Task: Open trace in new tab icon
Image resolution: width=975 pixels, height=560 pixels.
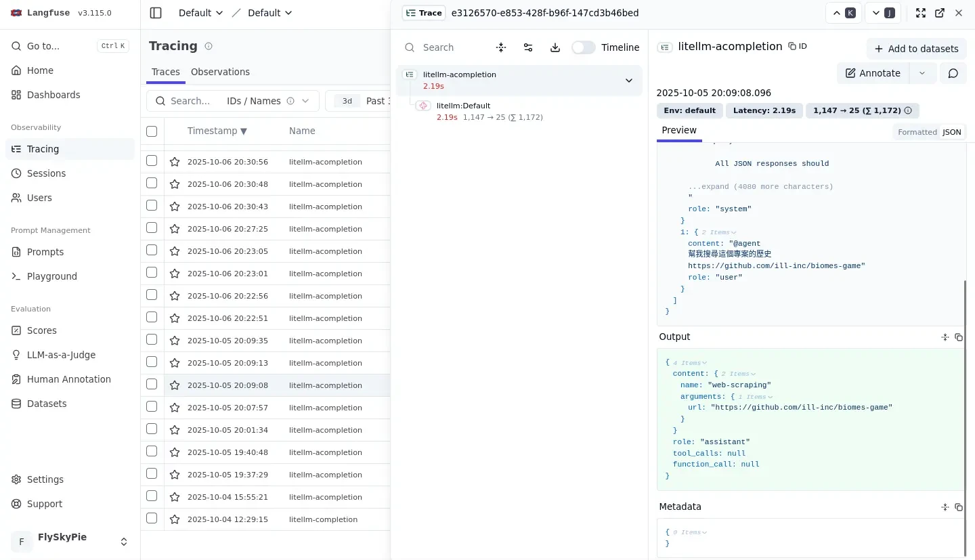Action: point(940,13)
